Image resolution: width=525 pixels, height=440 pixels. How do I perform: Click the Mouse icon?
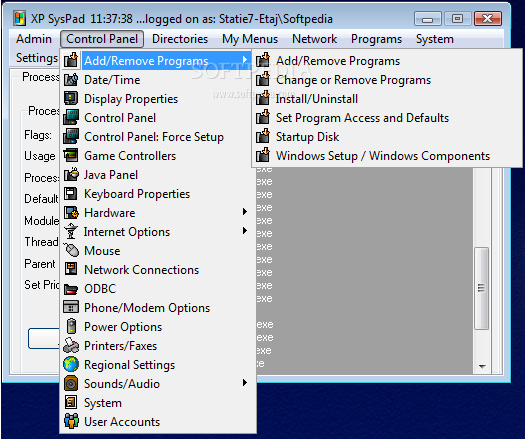click(71, 250)
